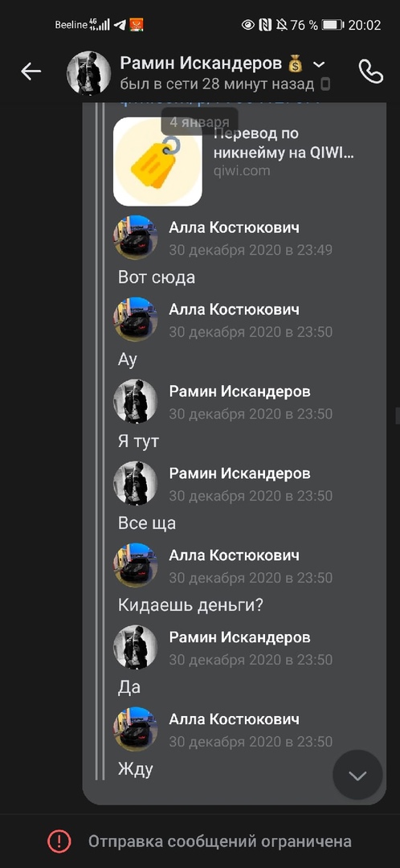Tap the scroll-to-bottom arrow button

tap(357, 775)
